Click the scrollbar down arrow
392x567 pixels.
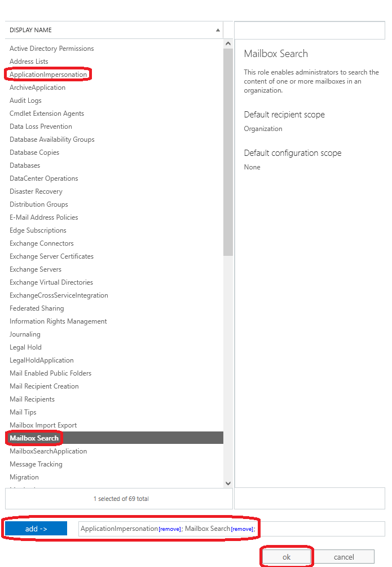pyautogui.click(x=228, y=483)
